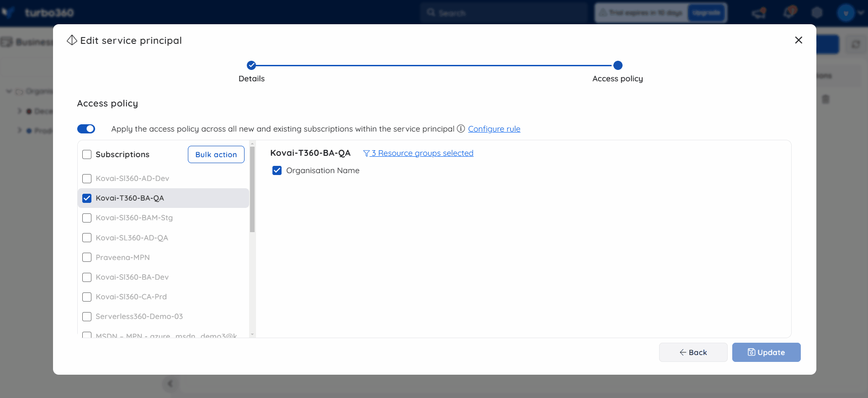The image size is (868, 398).
Task: Click the Search field in the top bar
Action: coord(504,13)
